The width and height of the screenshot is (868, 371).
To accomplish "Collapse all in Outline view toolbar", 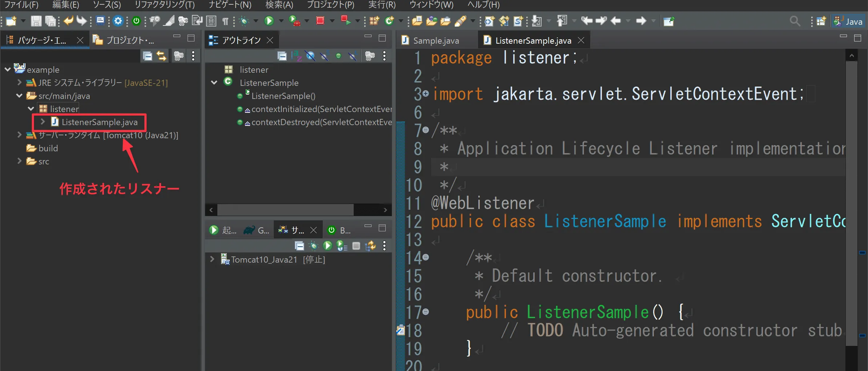I will coord(282,56).
